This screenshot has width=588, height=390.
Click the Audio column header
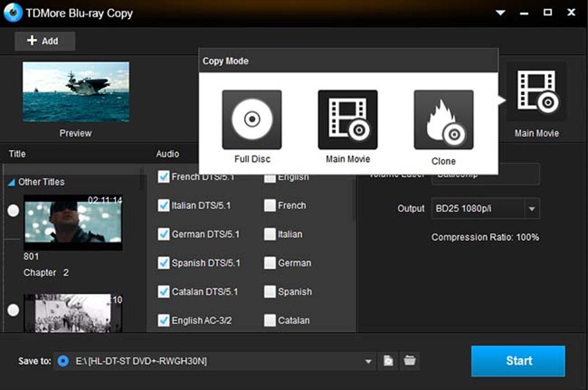coord(168,153)
